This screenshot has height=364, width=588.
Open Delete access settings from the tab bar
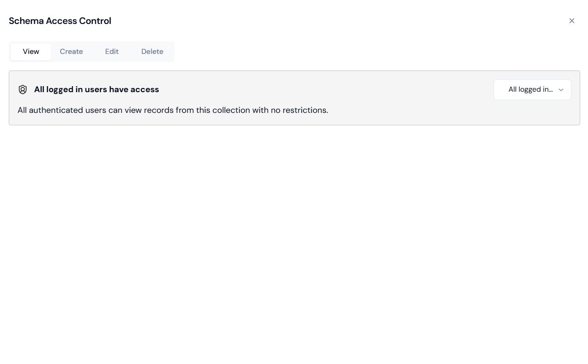[x=152, y=52]
